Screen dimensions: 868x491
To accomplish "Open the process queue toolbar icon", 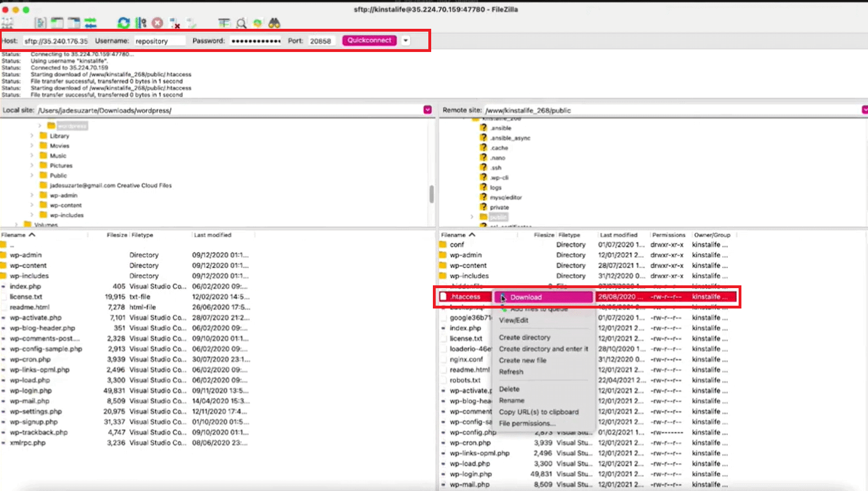I will [x=141, y=23].
